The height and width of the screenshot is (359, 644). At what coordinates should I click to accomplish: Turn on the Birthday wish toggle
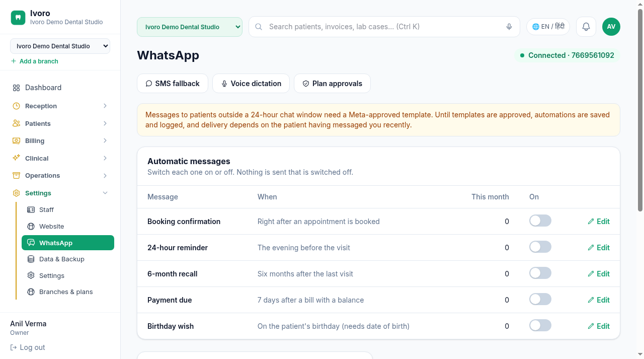[540, 325]
